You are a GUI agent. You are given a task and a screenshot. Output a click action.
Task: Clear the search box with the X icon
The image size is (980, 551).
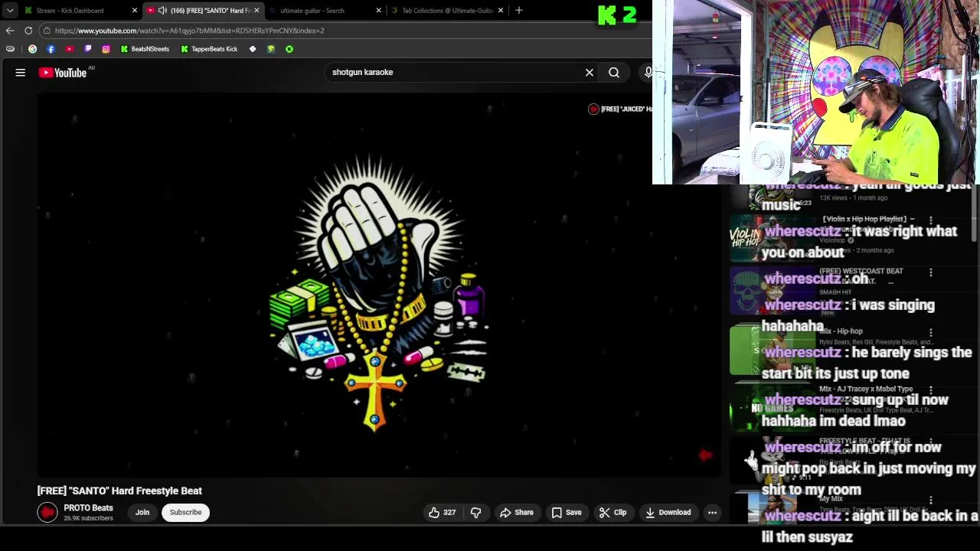point(590,73)
